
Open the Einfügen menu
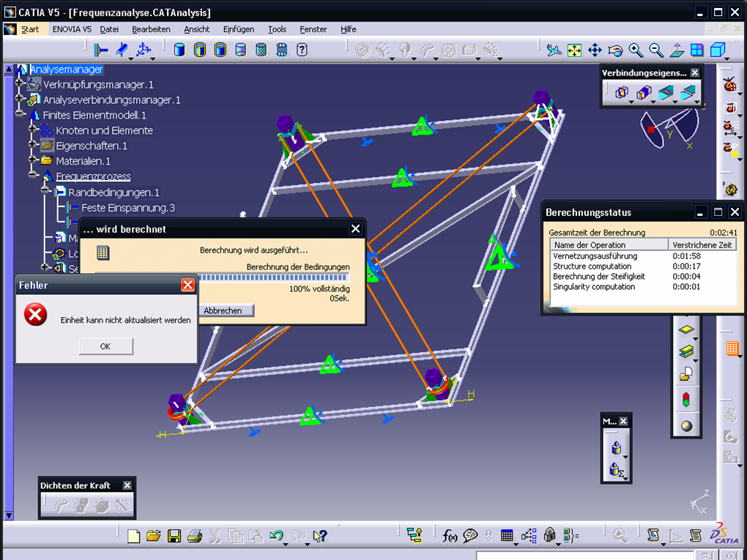tap(239, 29)
